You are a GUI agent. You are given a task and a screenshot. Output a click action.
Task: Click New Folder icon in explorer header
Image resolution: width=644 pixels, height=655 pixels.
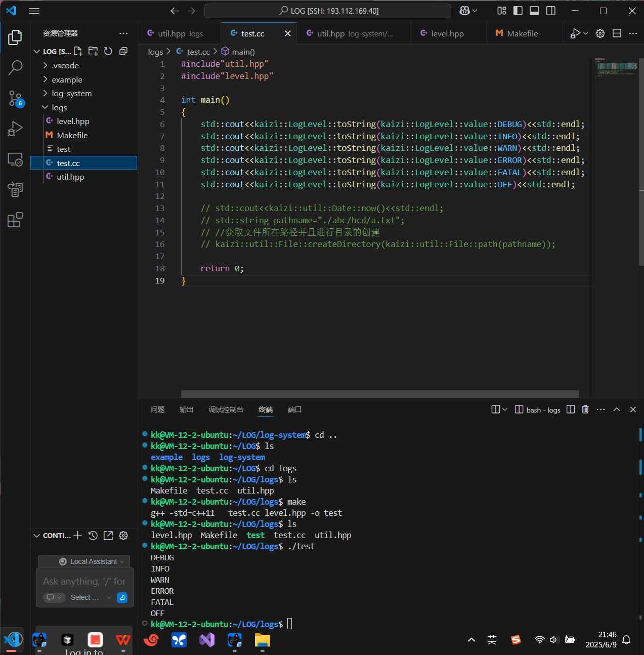(x=93, y=51)
